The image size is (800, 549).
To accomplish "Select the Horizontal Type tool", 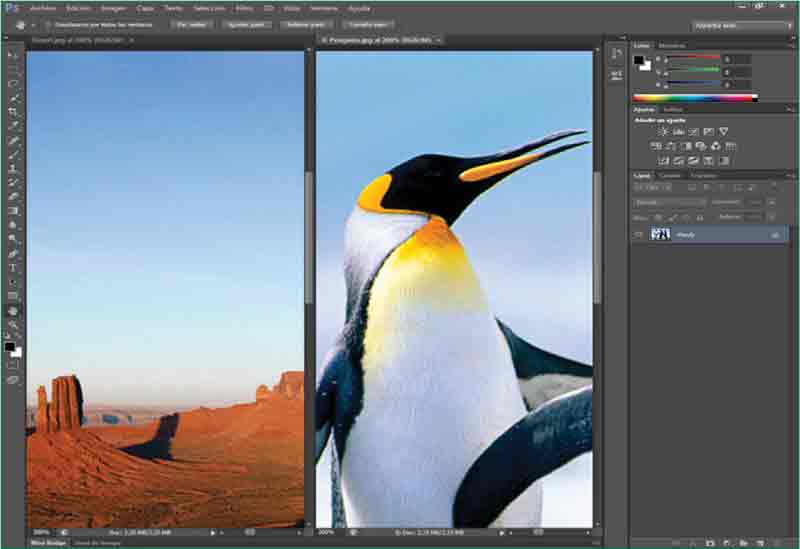I will coord(13,268).
